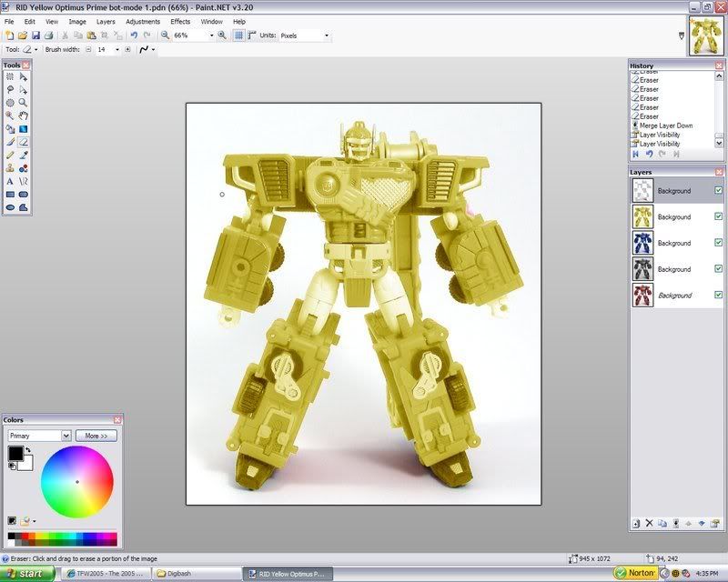Toggle visibility of the blue robot layer
The height and width of the screenshot is (582, 728).
(x=718, y=242)
